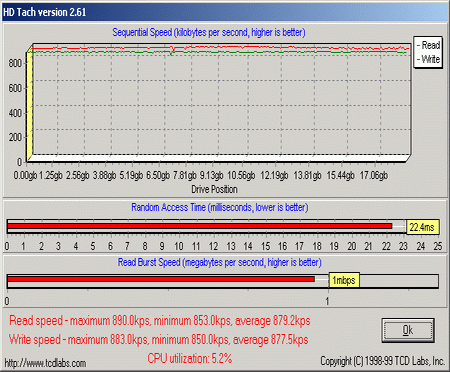Click the red Read Burst Speed bar
Viewport: 450px width, 372px height.
pos(161,279)
